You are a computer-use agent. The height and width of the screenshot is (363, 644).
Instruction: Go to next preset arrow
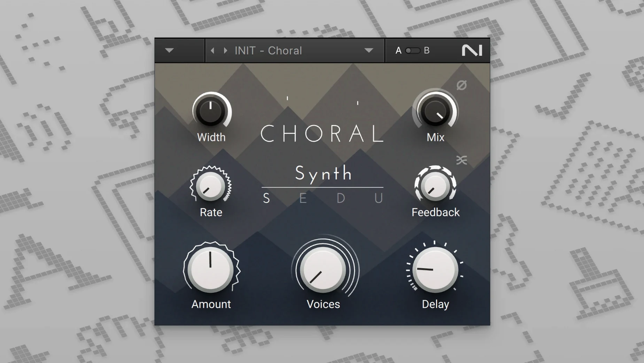click(225, 51)
